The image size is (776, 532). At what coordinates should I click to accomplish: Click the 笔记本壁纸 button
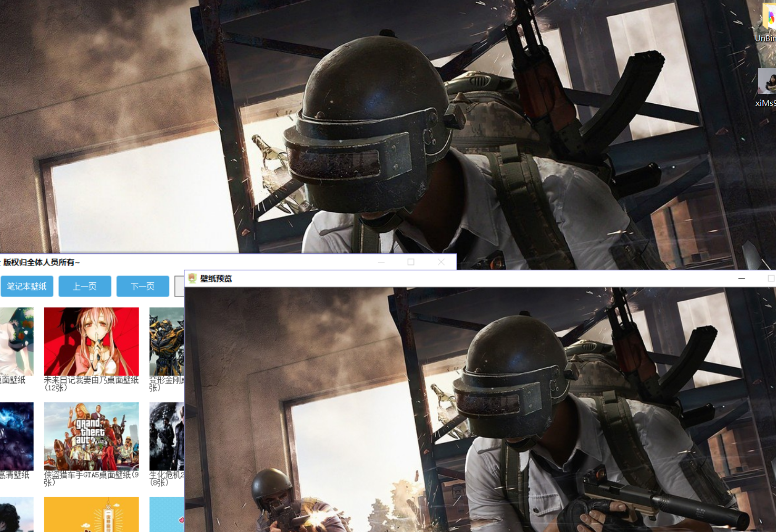click(27, 286)
